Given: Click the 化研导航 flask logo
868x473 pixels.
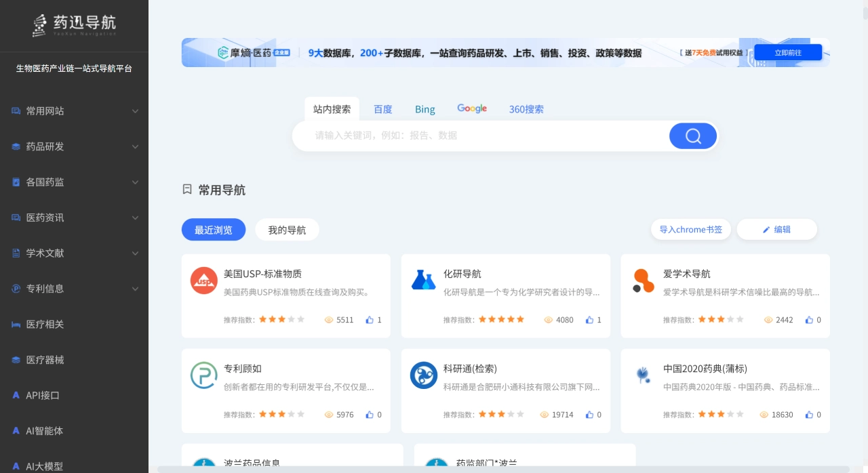Looking at the screenshot, I should tap(423, 281).
